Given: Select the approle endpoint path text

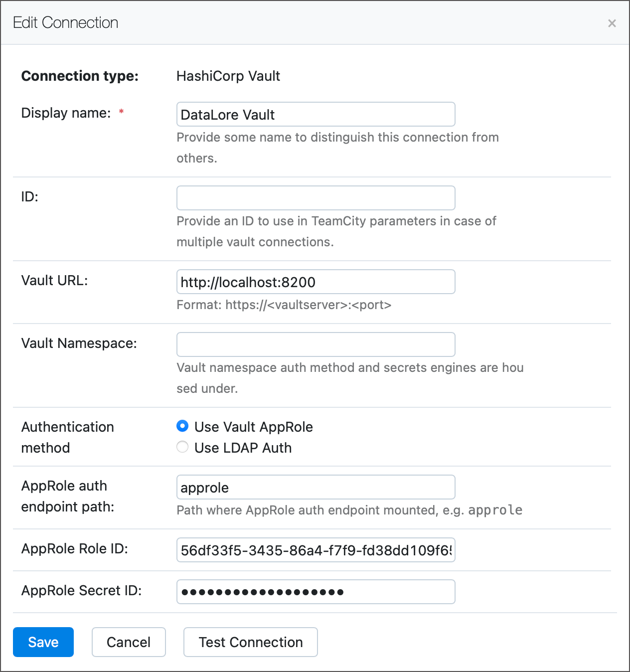Looking at the screenshot, I should (x=204, y=488).
